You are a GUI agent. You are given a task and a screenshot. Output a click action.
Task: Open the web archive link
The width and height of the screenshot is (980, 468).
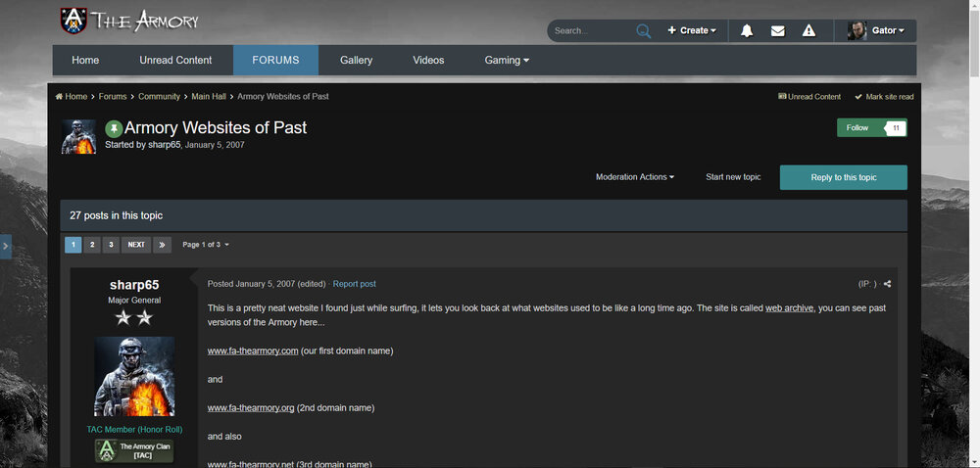click(x=789, y=307)
